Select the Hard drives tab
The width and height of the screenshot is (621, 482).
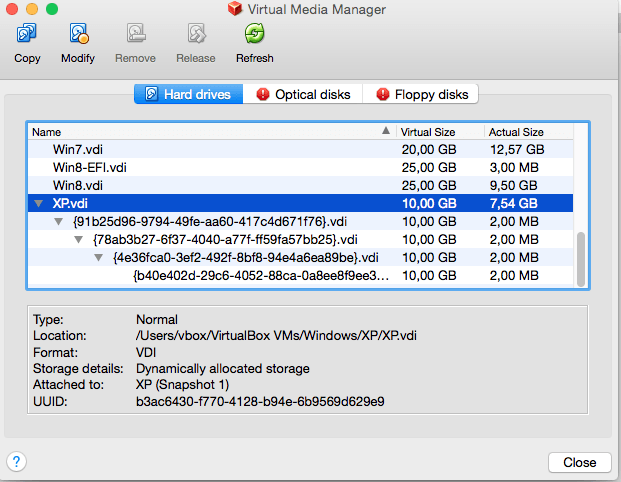tap(189, 94)
